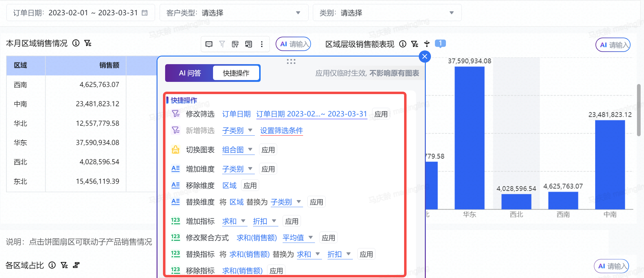This screenshot has height=278, width=644.
Task: Click the 切换图表 chart type icon
Action: [x=175, y=150]
